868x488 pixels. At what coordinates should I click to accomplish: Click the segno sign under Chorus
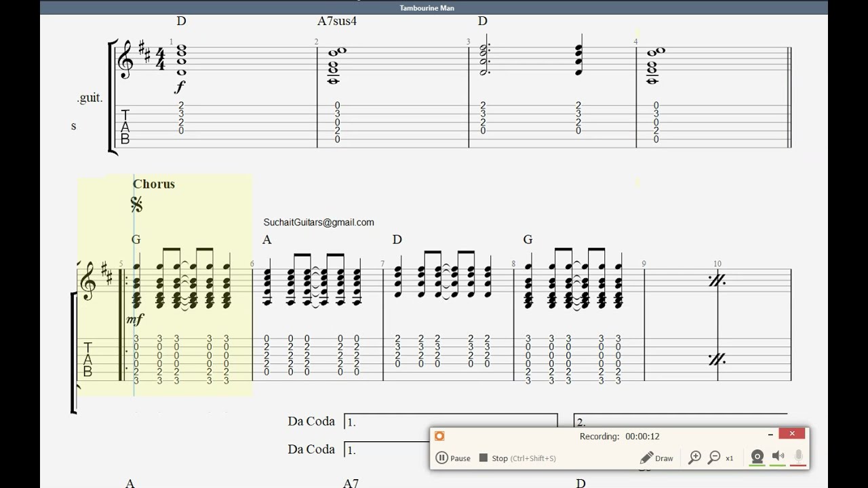136,204
